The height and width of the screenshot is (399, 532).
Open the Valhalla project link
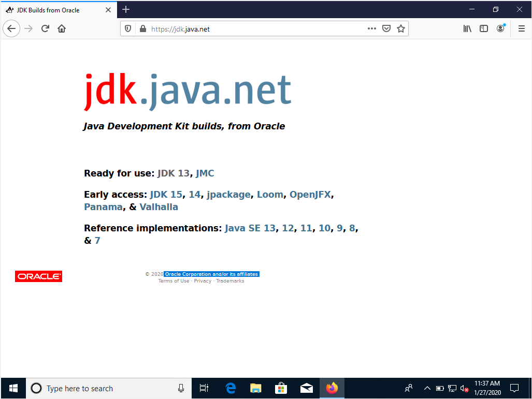click(x=159, y=207)
